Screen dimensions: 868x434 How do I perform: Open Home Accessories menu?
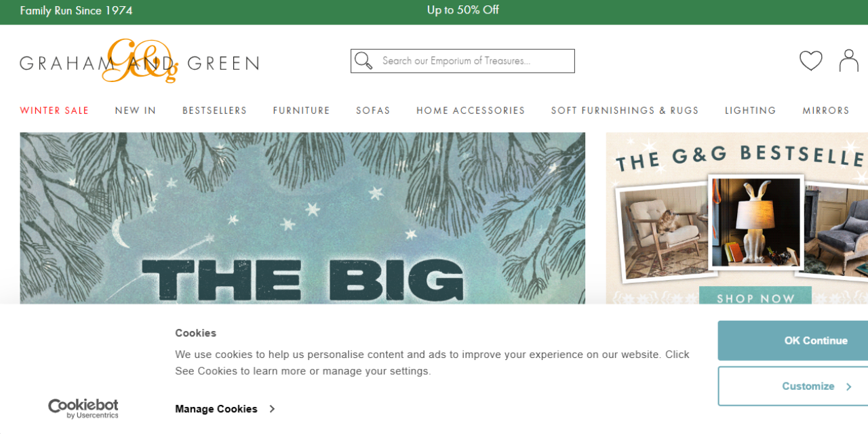point(471,111)
